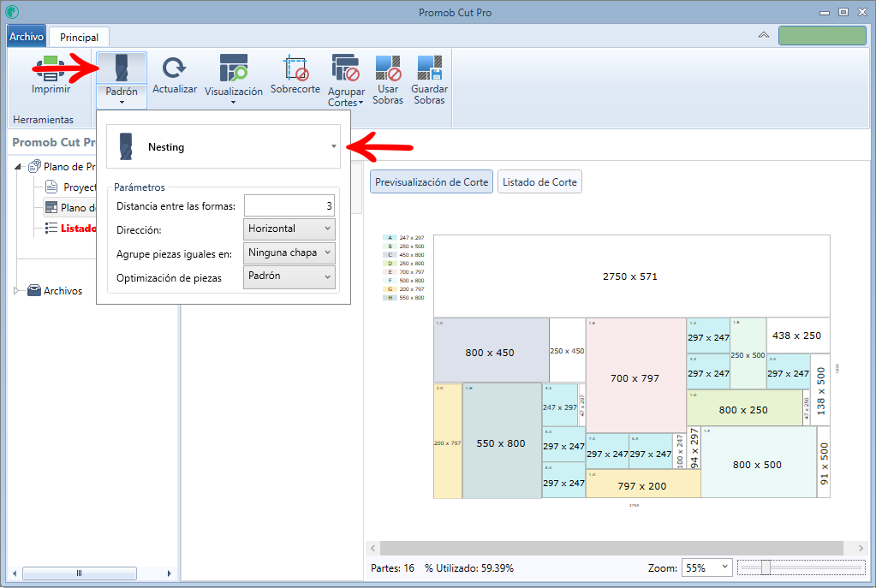Open the Padrón tool menu

122,80
